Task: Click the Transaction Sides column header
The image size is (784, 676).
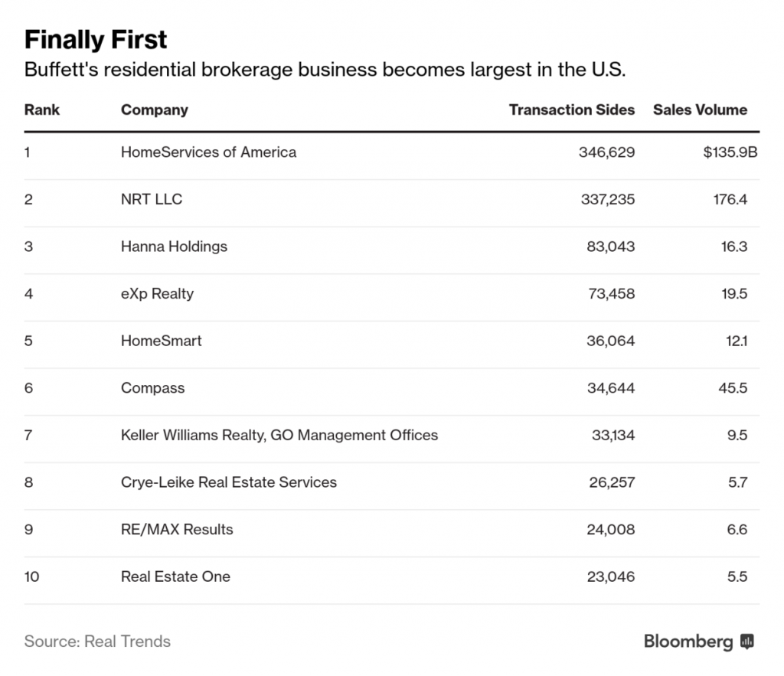Action: tap(572, 109)
